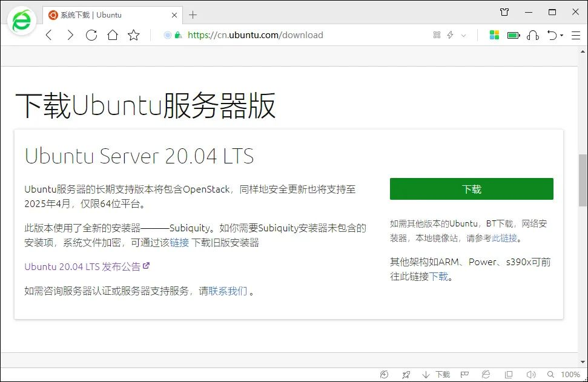This screenshot has height=382, width=588.
Task: Click the vertical scrollbar thumb
Action: coord(583,180)
